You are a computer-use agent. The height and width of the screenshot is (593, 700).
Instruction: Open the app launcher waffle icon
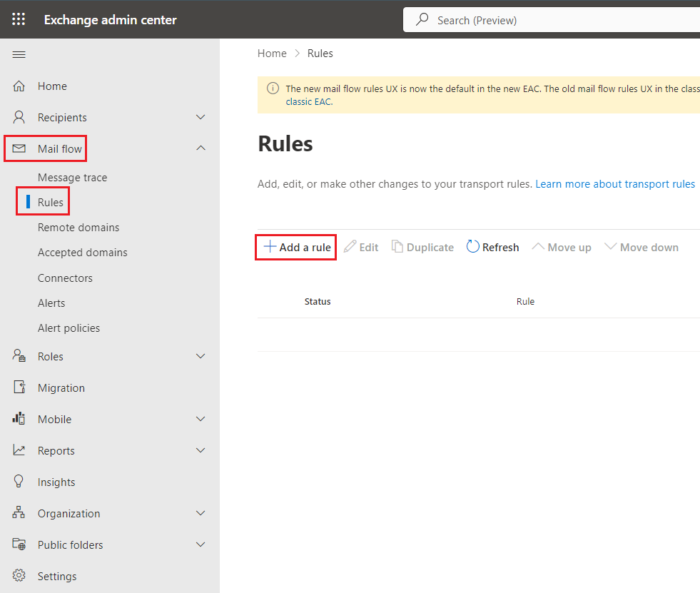[19, 19]
